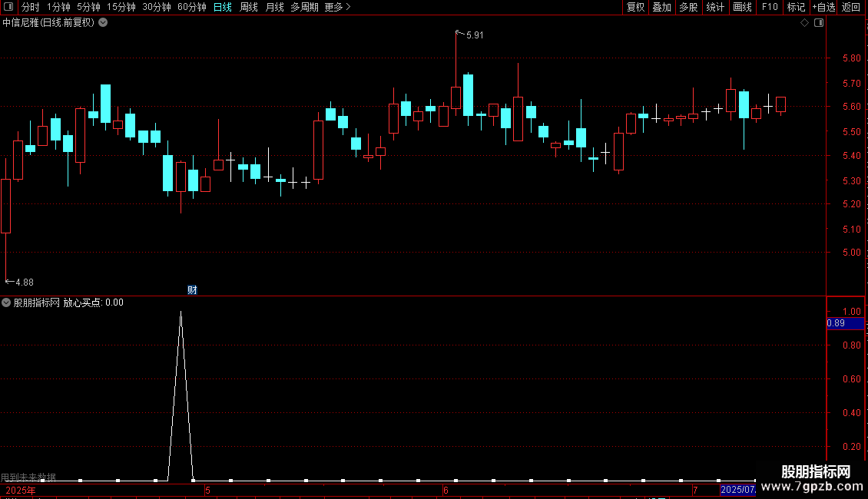Image resolution: width=868 pixels, height=499 pixels.
Task: Switch to 1分钟 period
Action: click(x=58, y=7)
